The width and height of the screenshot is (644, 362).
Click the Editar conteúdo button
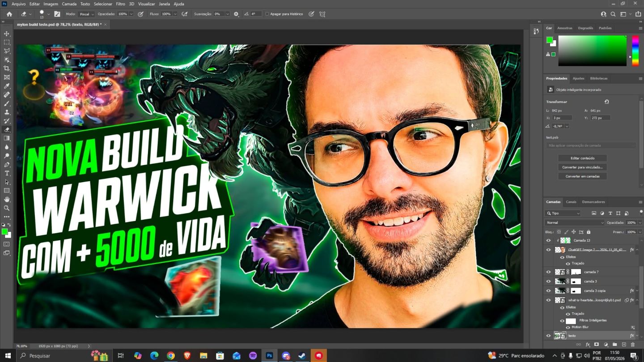[x=582, y=158]
